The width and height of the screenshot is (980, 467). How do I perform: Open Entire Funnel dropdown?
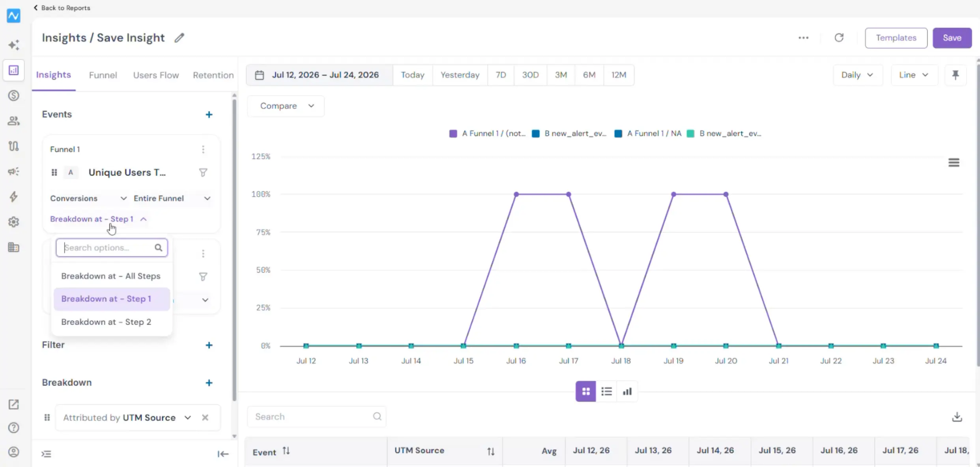point(172,198)
